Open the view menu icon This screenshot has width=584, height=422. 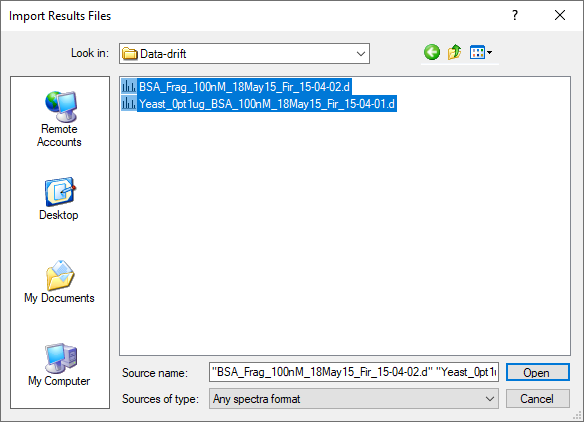[x=477, y=53]
